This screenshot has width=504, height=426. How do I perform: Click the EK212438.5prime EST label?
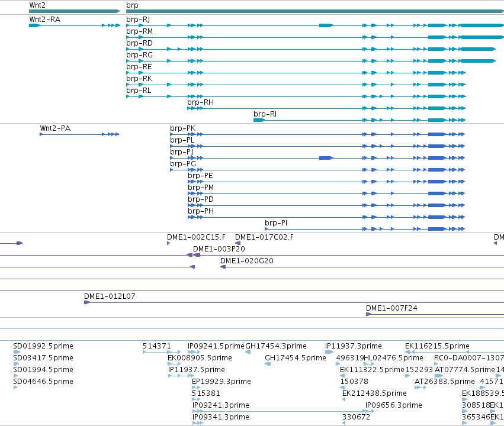374,393
